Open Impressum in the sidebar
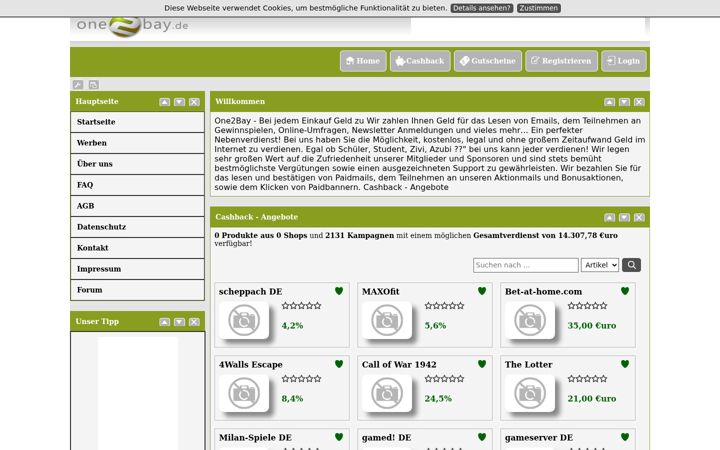 137,269
